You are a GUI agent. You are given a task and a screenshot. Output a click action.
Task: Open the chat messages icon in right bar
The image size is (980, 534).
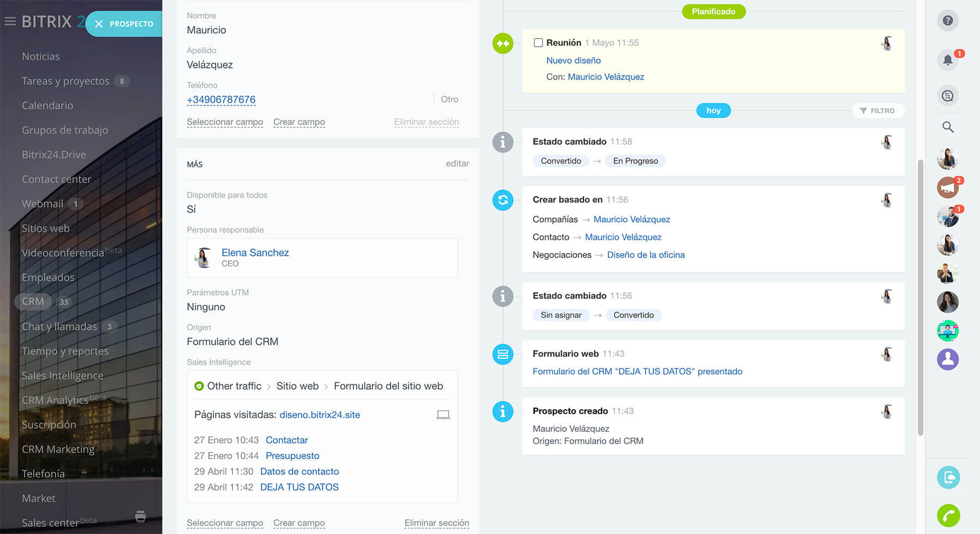coord(947,96)
